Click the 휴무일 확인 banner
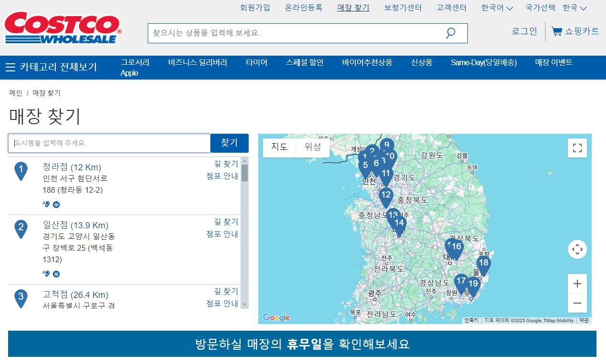 [302, 344]
